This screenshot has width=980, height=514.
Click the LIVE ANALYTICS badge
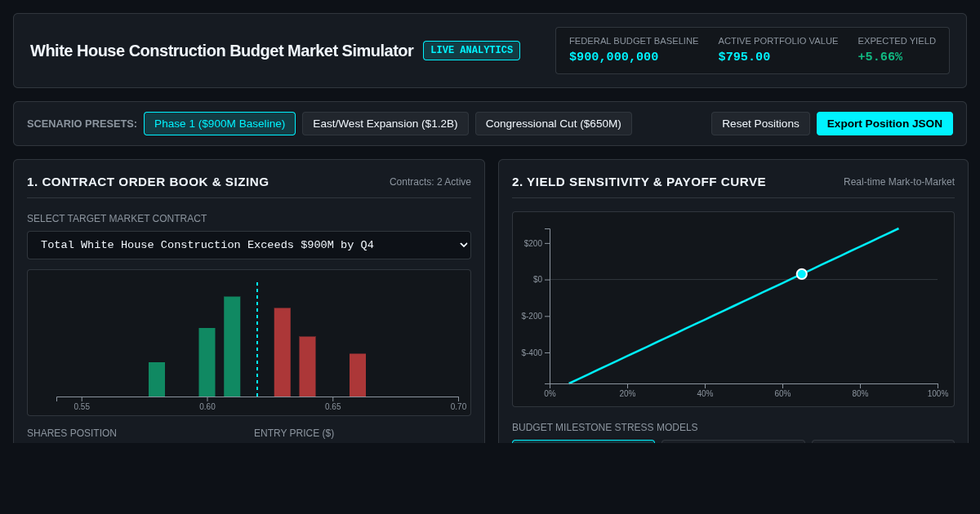pos(471,51)
